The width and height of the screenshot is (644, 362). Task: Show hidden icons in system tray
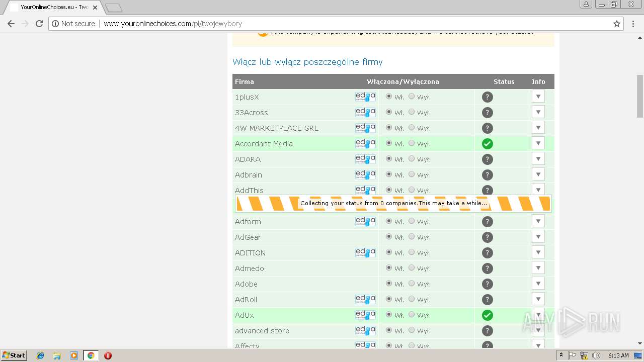561,355
